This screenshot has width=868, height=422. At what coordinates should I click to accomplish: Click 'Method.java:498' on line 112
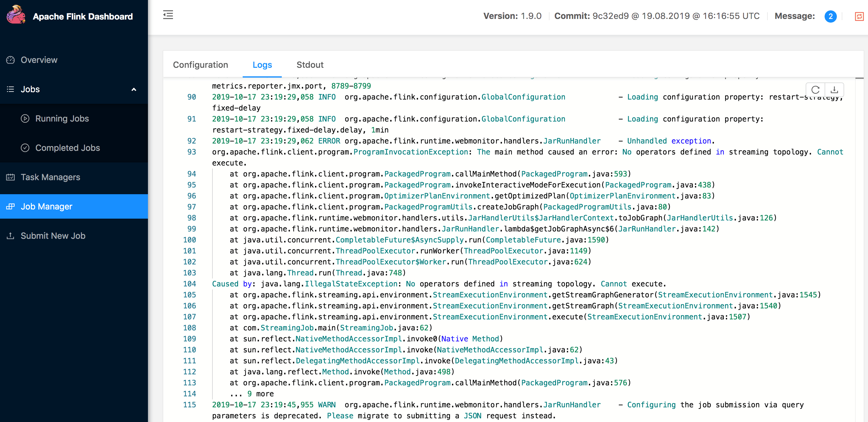click(x=417, y=372)
